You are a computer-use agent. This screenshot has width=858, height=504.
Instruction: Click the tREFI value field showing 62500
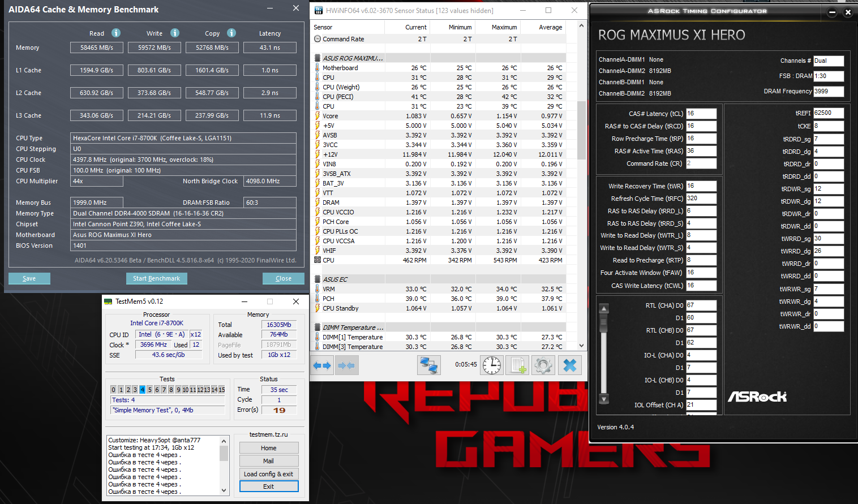pos(829,113)
